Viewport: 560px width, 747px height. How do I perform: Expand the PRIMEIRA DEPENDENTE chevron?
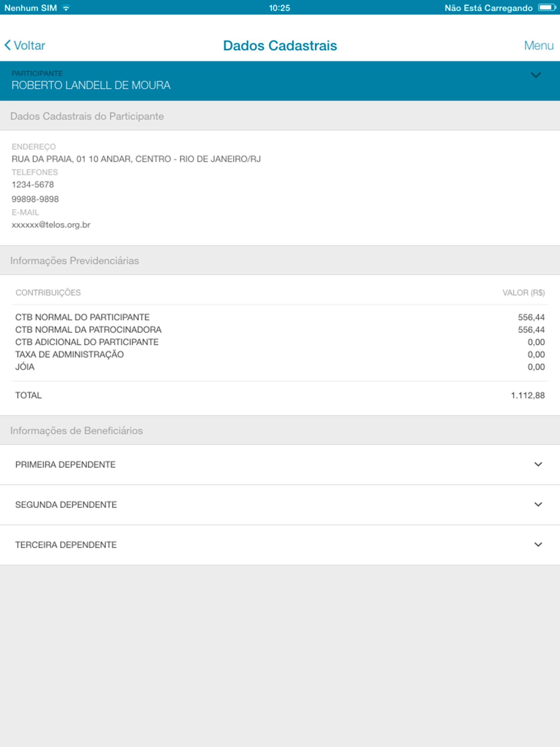click(x=538, y=464)
